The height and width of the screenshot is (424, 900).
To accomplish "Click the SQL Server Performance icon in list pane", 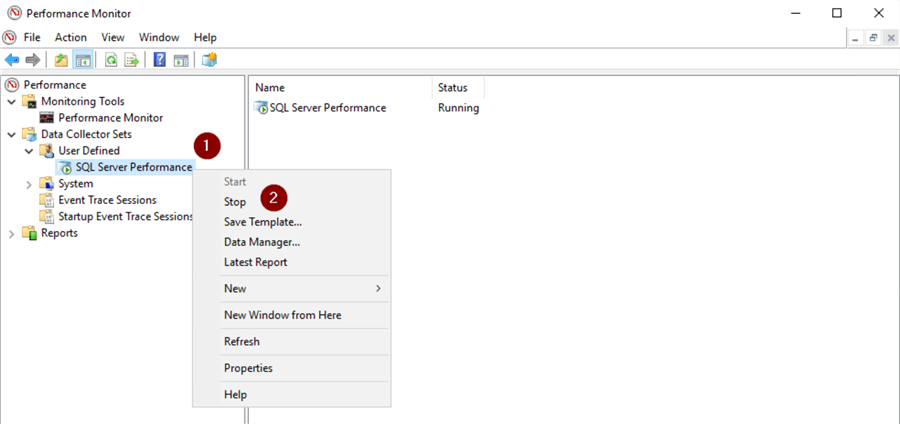I will (261, 108).
